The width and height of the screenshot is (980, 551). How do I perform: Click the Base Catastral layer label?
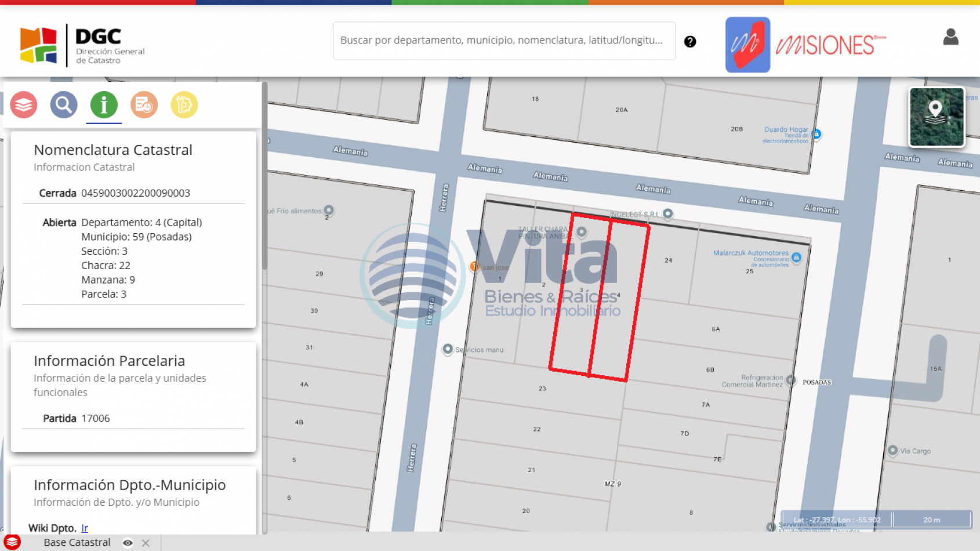tap(77, 543)
